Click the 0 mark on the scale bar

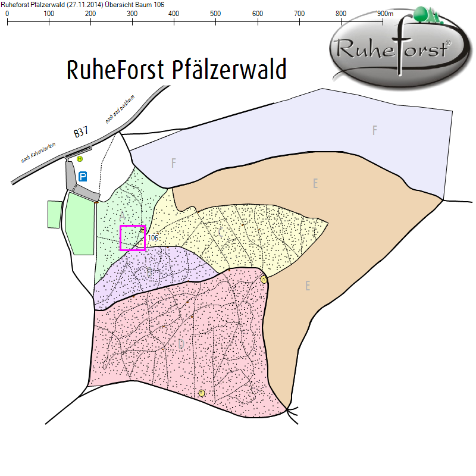pos(7,14)
